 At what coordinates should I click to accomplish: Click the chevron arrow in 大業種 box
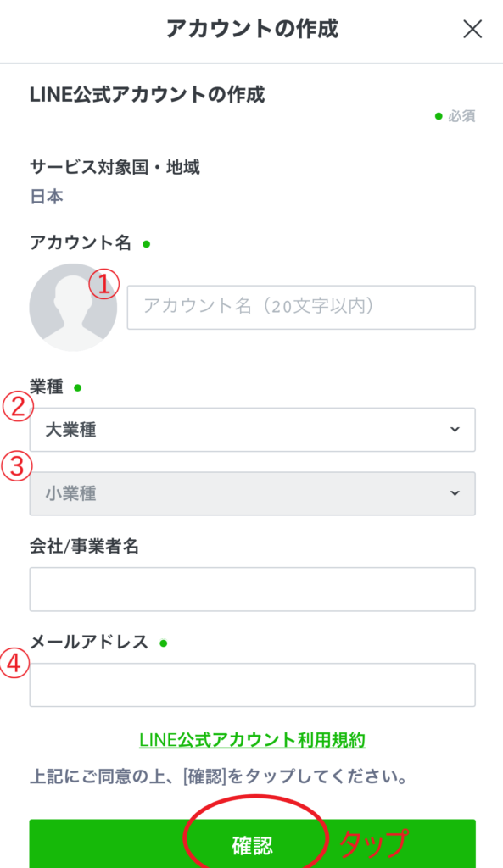[455, 430]
